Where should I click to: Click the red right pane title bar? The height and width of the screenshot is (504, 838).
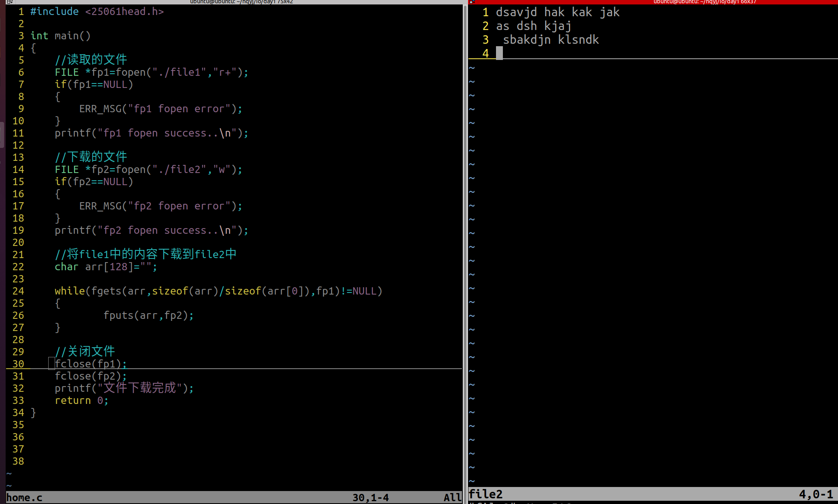point(704,2)
